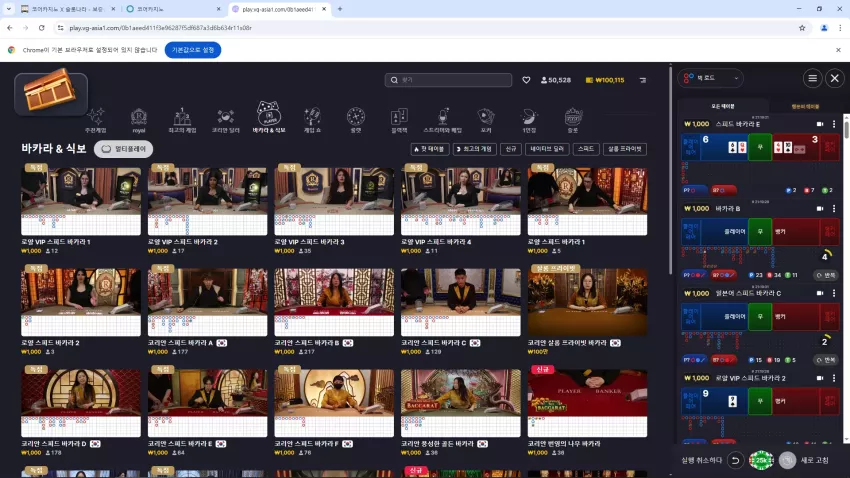Open hamburger menu in the side panel
The height and width of the screenshot is (478, 850).
point(812,79)
